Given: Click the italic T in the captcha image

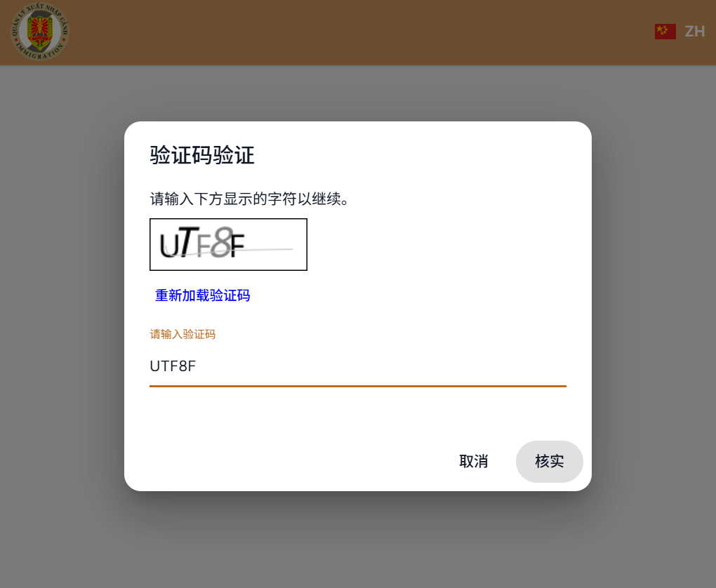Looking at the screenshot, I should 188,242.
